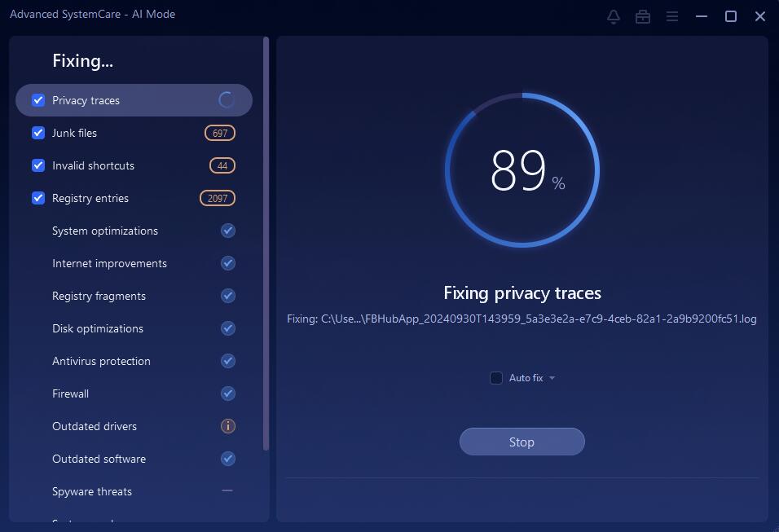Click the Outdated drivers info icon

click(228, 426)
